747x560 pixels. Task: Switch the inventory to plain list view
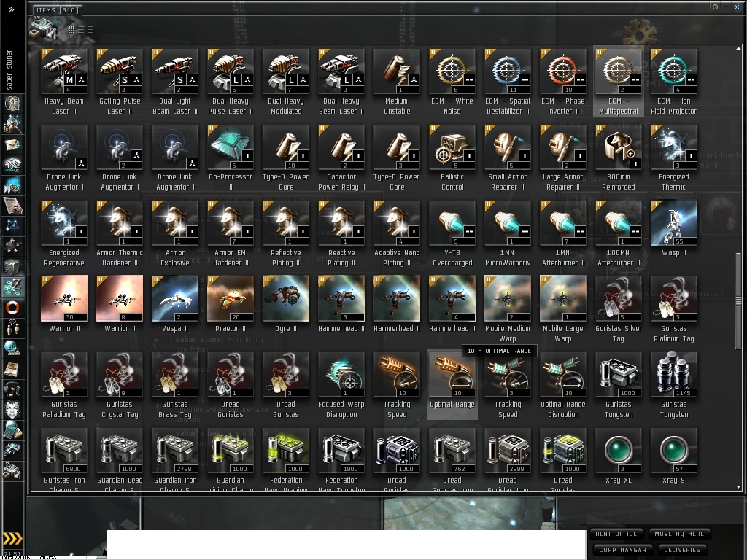click(90, 29)
